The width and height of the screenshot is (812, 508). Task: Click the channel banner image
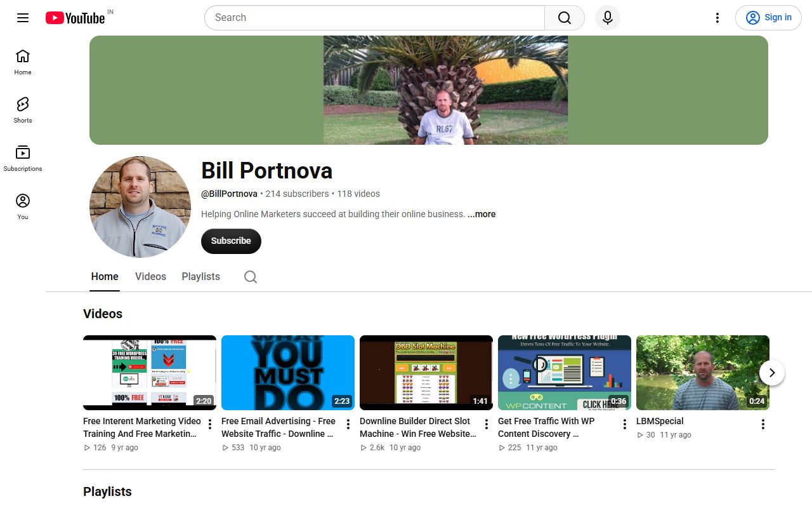[429, 90]
